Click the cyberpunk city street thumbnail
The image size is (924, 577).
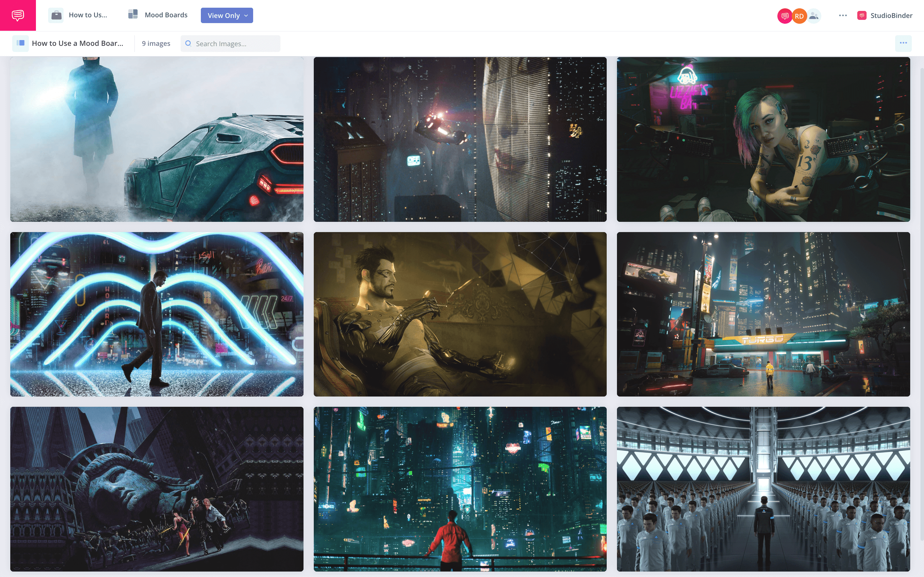coord(763,314)
